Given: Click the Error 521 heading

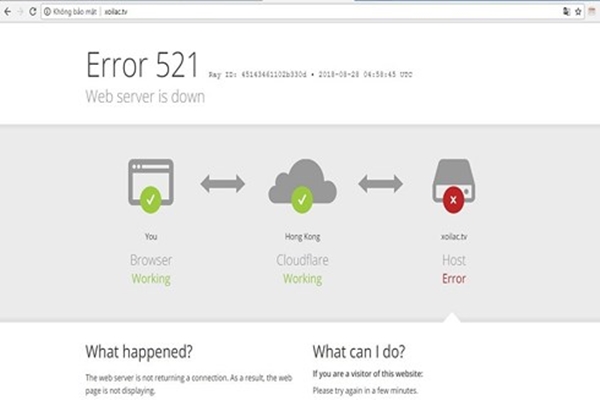Looking at the screenshot, I should click(142, 65).
